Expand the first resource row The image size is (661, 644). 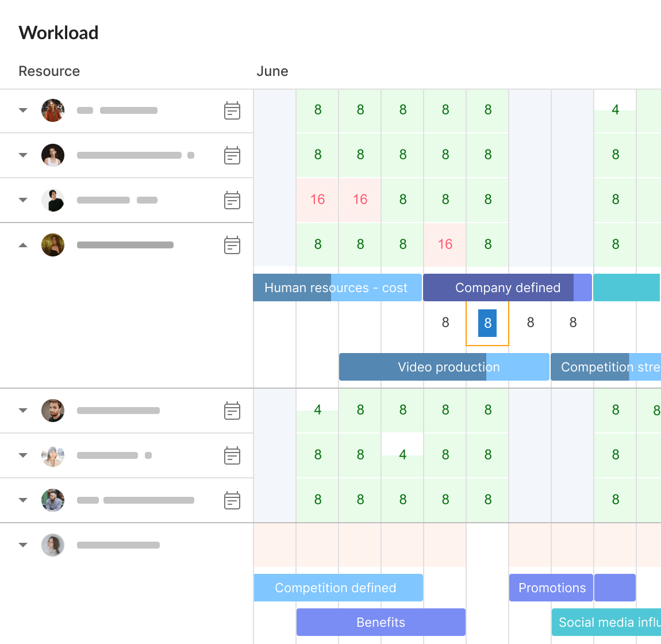(x=23, y=110)
